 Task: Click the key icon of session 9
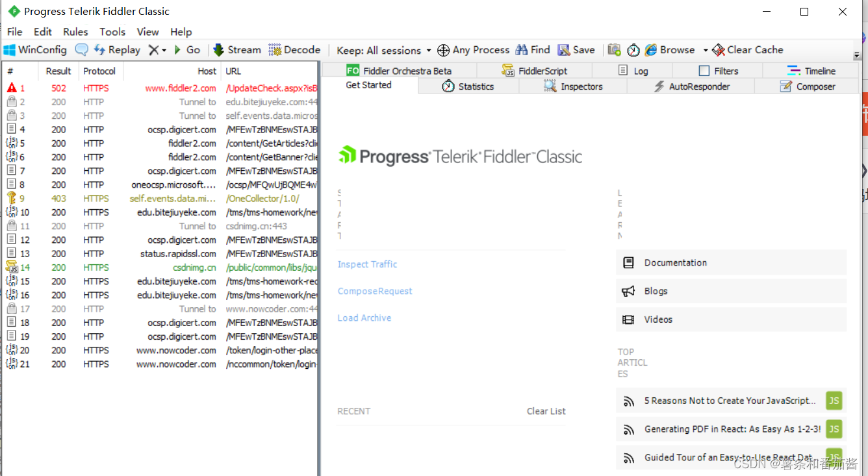pyautogui.click(x=12, y=198)
